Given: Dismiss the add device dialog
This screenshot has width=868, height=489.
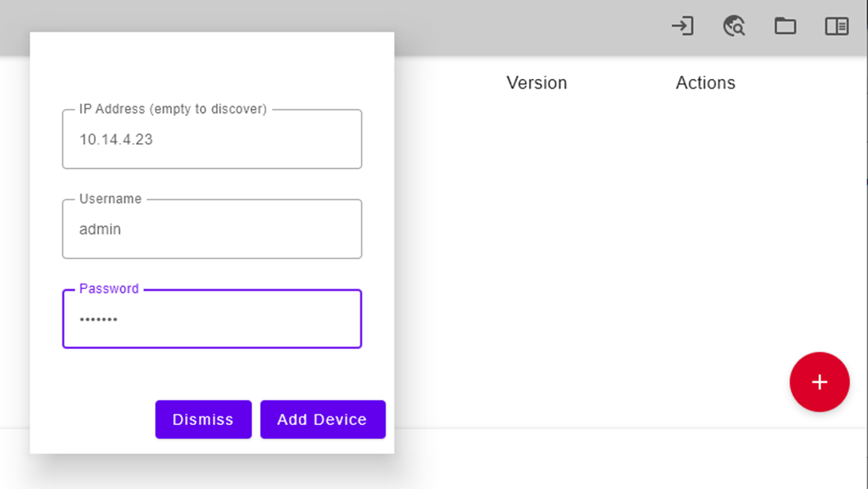Looking at the screenshot, I should [203, 419].
